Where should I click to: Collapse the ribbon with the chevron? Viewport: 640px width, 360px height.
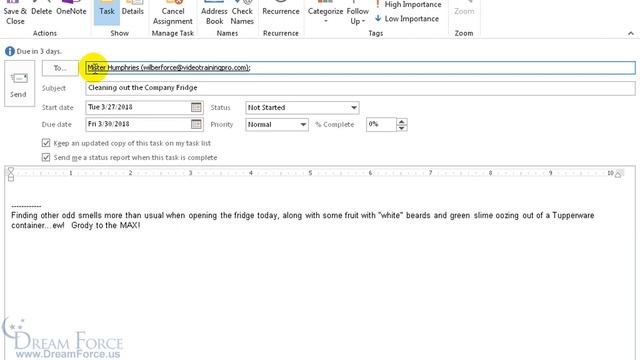(x=631, y=33)
